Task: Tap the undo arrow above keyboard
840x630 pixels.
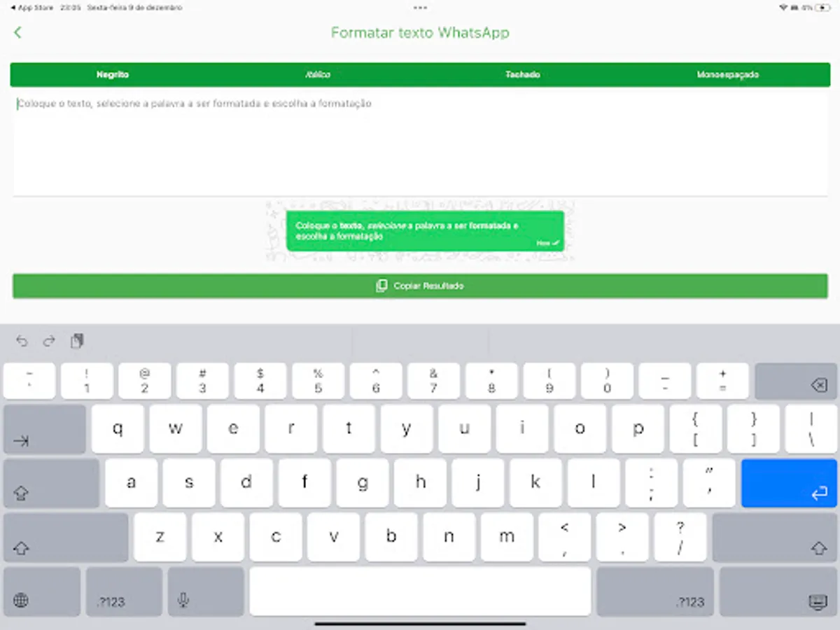Action: 22,341
